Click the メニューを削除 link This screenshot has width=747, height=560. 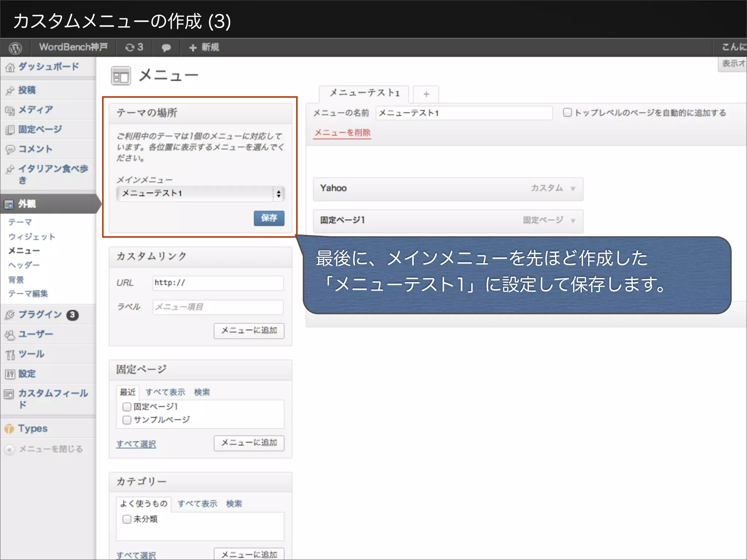342,133
